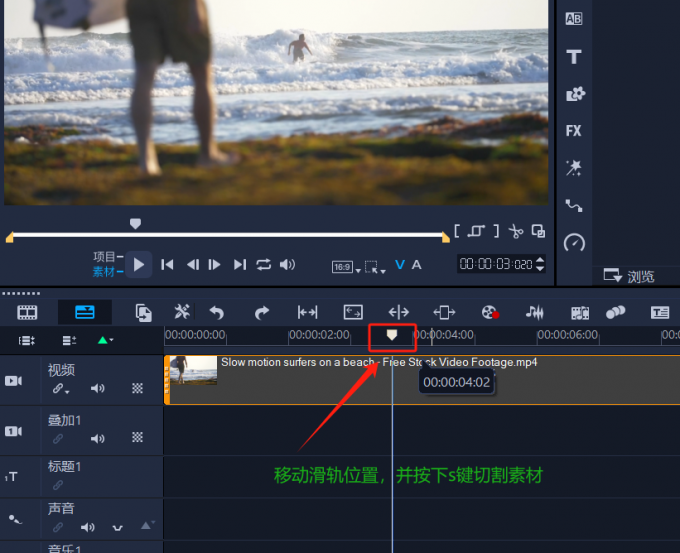This screenshot has width=680, height=553.
Task: Expand the 视频 track ripple link dropdown
Action: [x=62, y=388]
